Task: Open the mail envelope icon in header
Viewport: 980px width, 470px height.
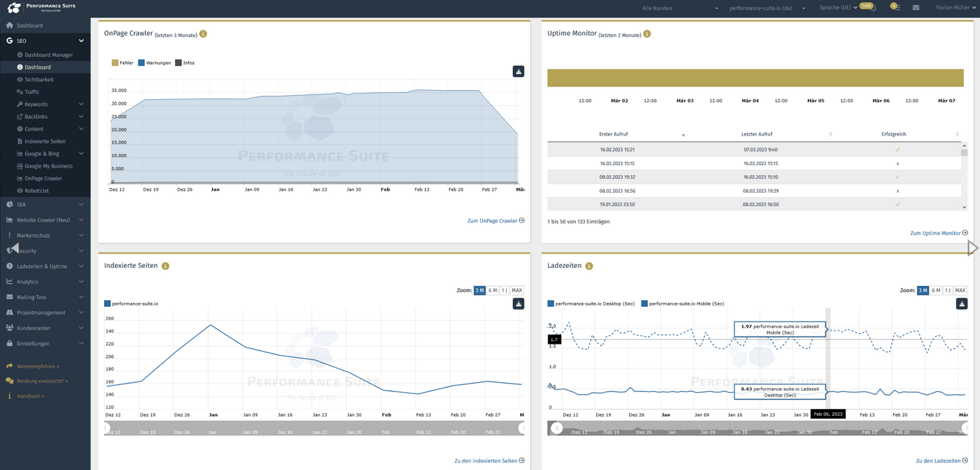Action: (x=916, y=8)
